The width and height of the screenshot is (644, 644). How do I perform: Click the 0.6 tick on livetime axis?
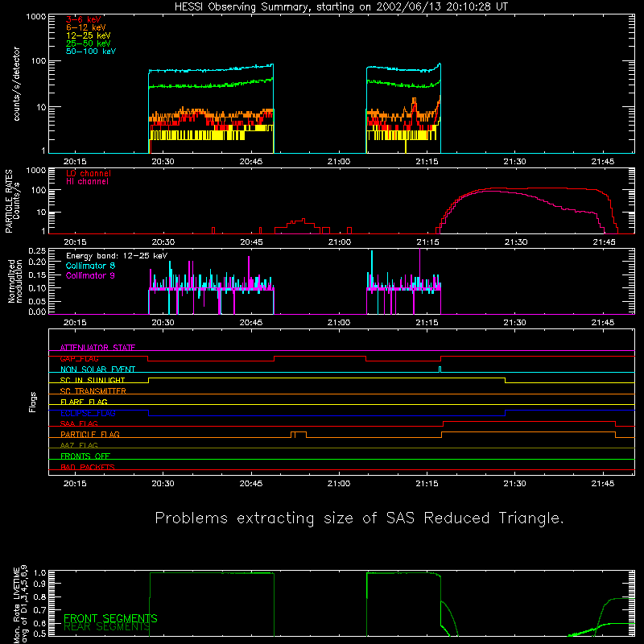pos(39,623)
